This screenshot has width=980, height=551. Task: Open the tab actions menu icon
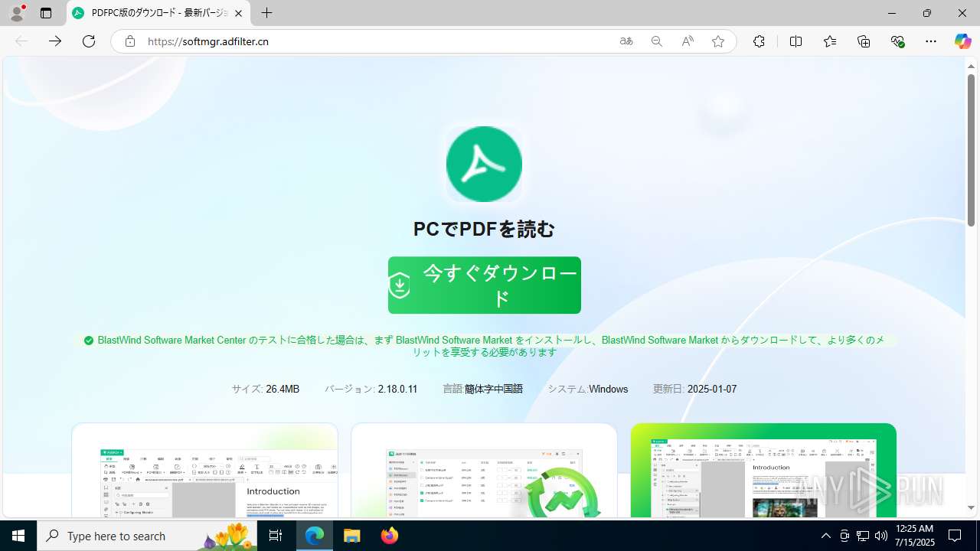click(x=46, y=13)
